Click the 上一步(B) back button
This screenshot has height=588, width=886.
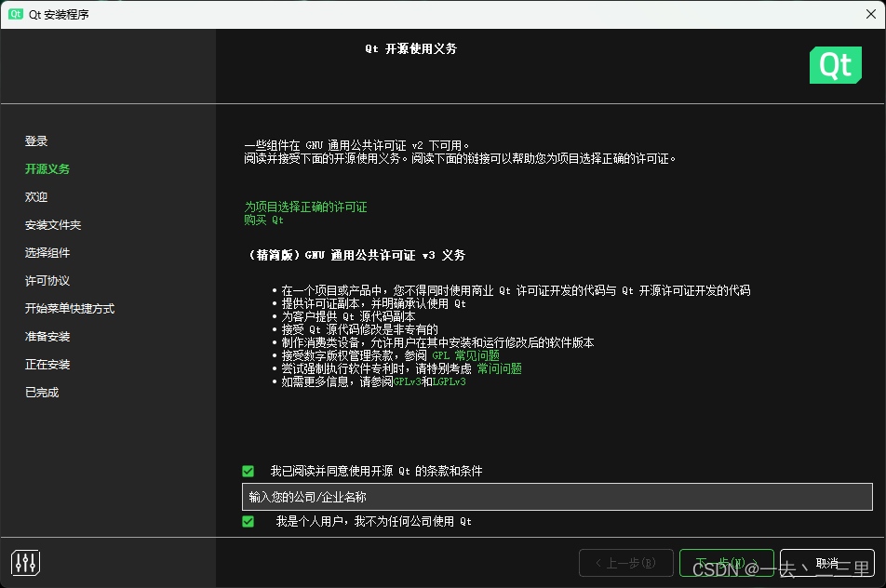[x=626, y=563]
